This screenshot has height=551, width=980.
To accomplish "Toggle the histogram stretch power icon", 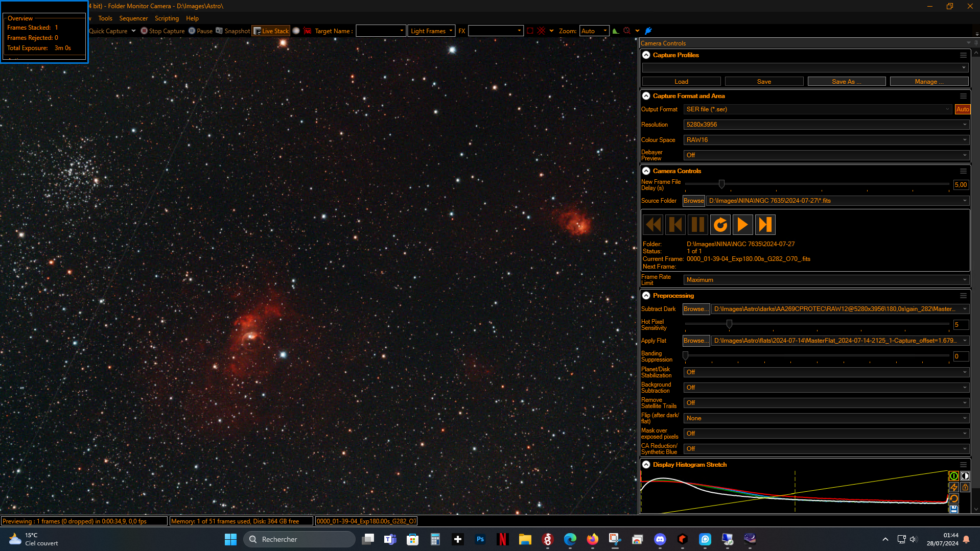I will 953,476.
